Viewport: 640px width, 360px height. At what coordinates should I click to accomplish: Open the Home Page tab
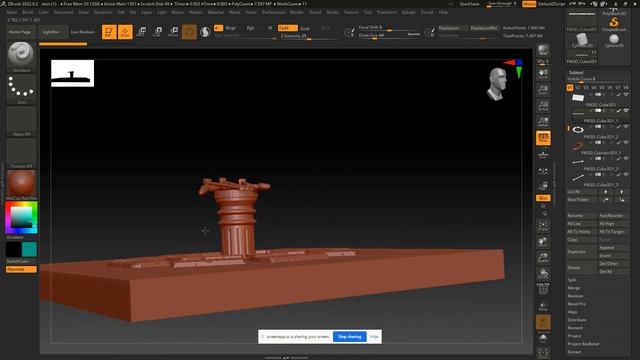(x=20, y=32)
